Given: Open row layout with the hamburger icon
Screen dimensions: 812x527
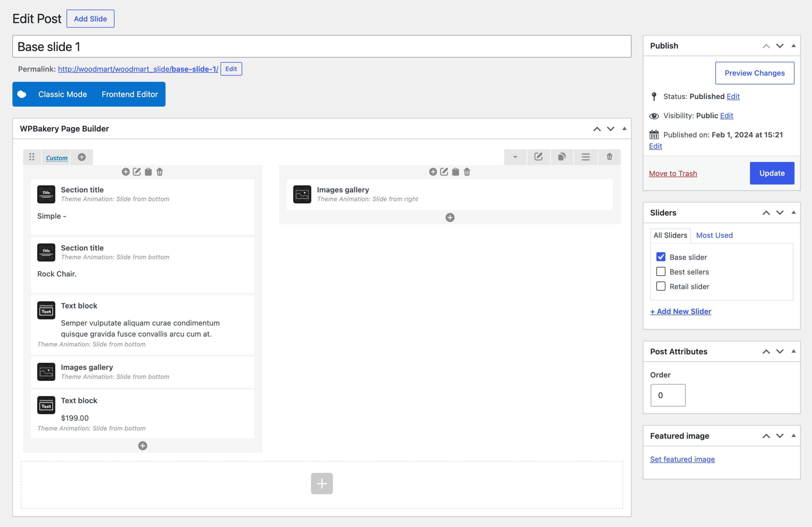Looking at the screenshot, I should pyautogui.click(x=586, y=157).
